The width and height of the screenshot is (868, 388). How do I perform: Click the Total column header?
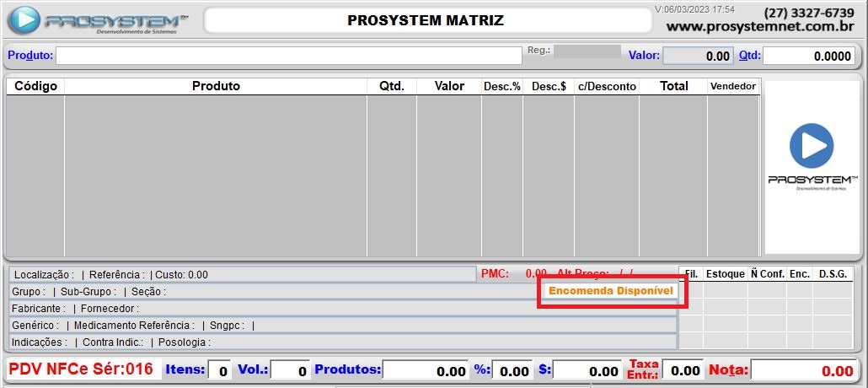pyautogui.click(x=673, y=87)
